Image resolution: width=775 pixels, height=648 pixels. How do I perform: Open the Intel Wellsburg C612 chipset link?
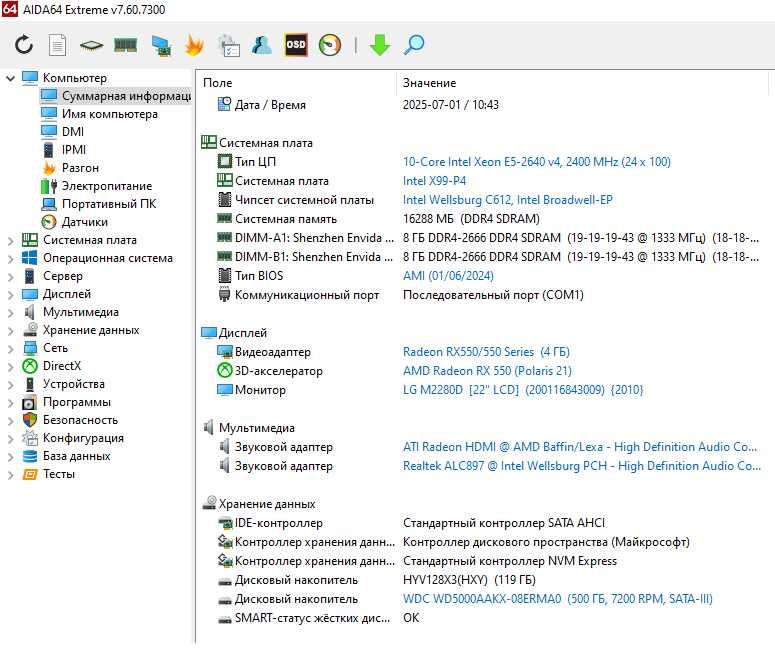point(507,200)
